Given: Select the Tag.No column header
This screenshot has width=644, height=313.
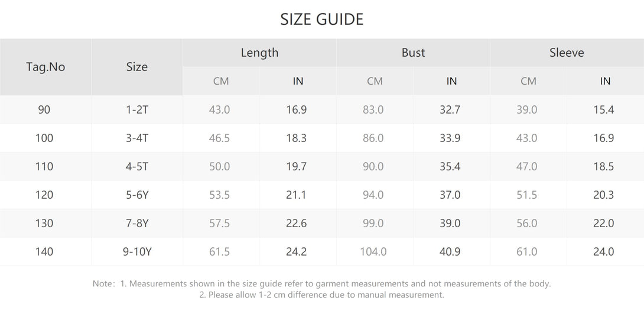Looking at the screenshot, I should click(45, 67).
